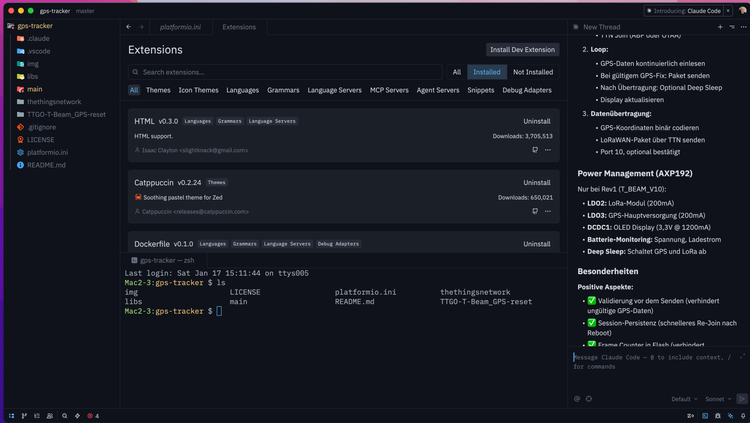The image size is (750, 423).
Task: Open Catppuccin extension more options ellipsis
Action: point(548,211)
